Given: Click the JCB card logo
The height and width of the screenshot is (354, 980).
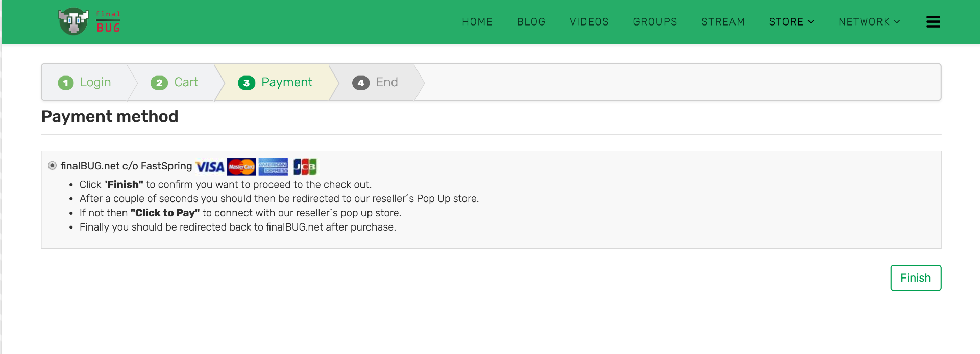Looking at the screenshot, I should [x=305, y=167].
